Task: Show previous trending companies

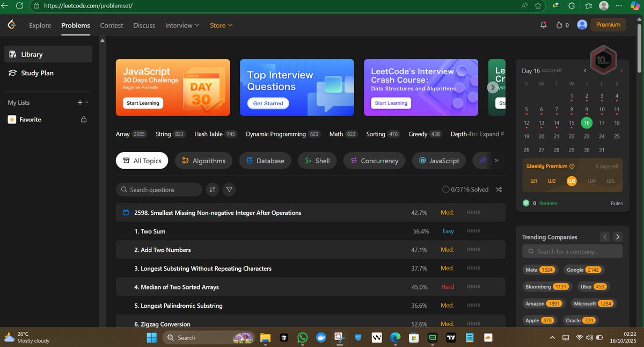Action: point(605,237)
